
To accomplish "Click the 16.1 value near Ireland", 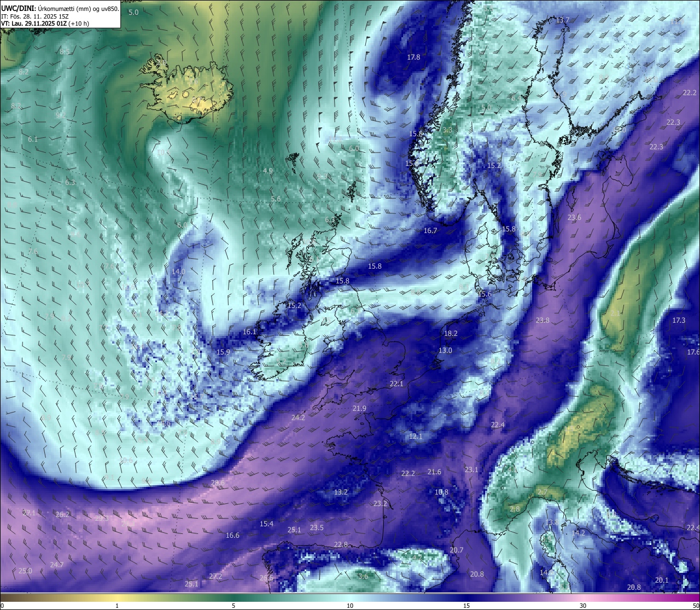I will click(x=249, y=332).
